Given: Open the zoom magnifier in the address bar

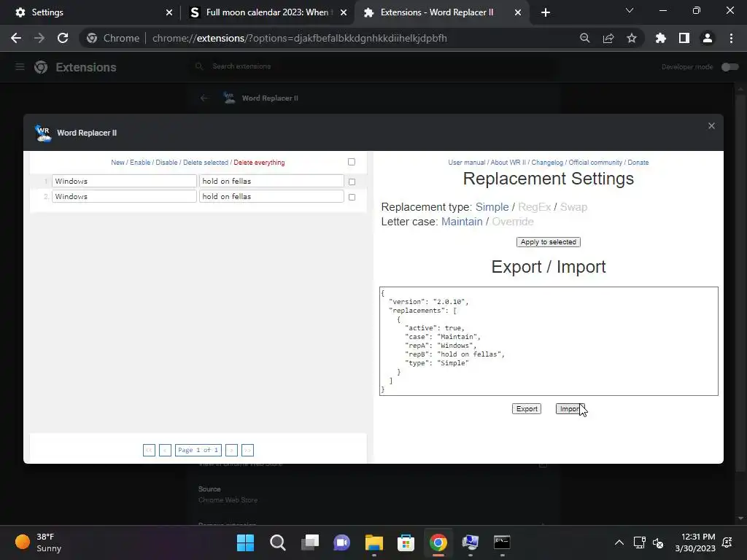Looking at the screenshot, I should click(584, 38).
